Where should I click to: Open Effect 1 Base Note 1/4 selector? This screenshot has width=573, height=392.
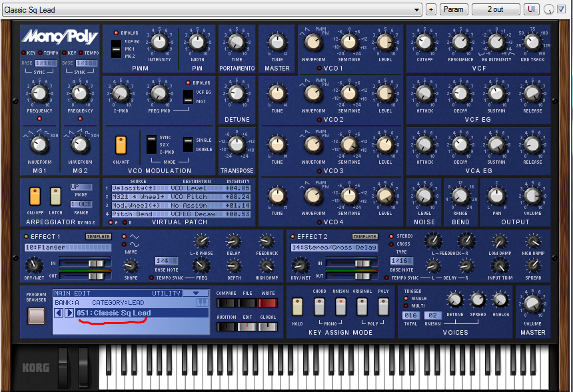click(x=167, y=261)
